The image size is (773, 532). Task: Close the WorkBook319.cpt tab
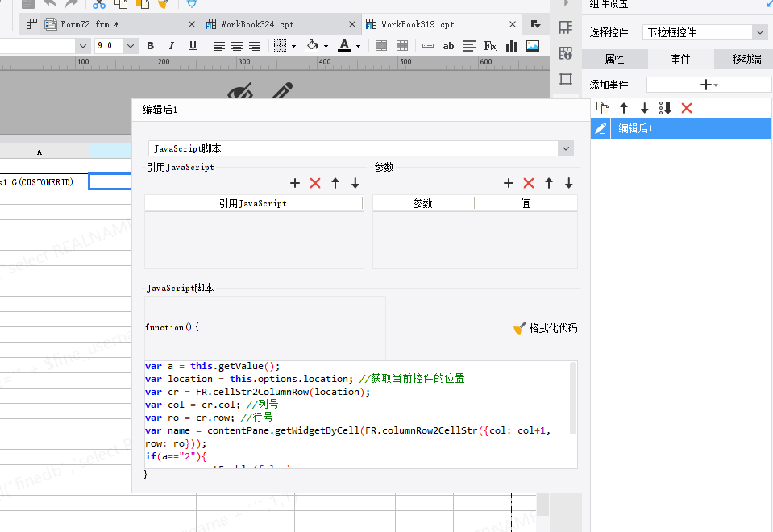point(513,24)
